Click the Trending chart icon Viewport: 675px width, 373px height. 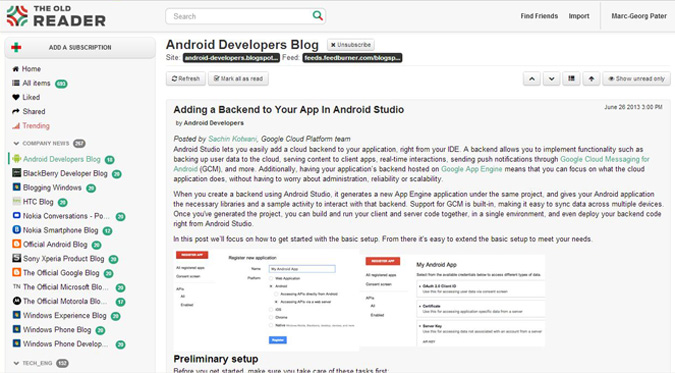point(16,126)
